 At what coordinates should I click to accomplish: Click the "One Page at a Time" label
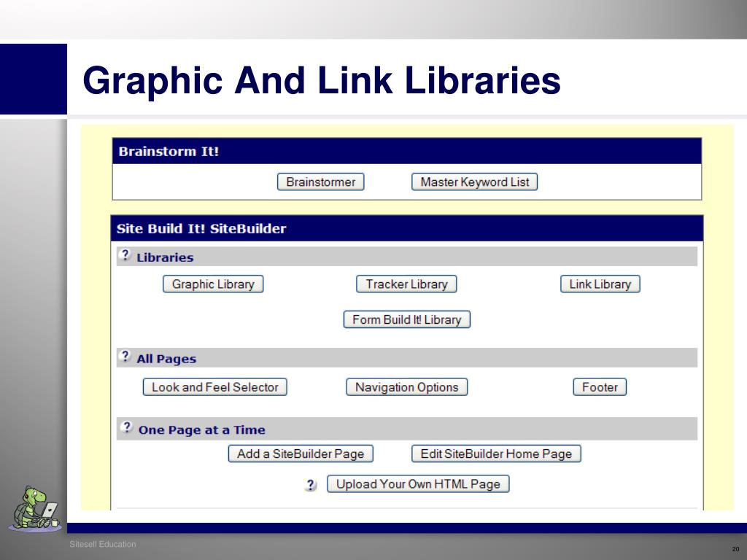click(201, 430)
